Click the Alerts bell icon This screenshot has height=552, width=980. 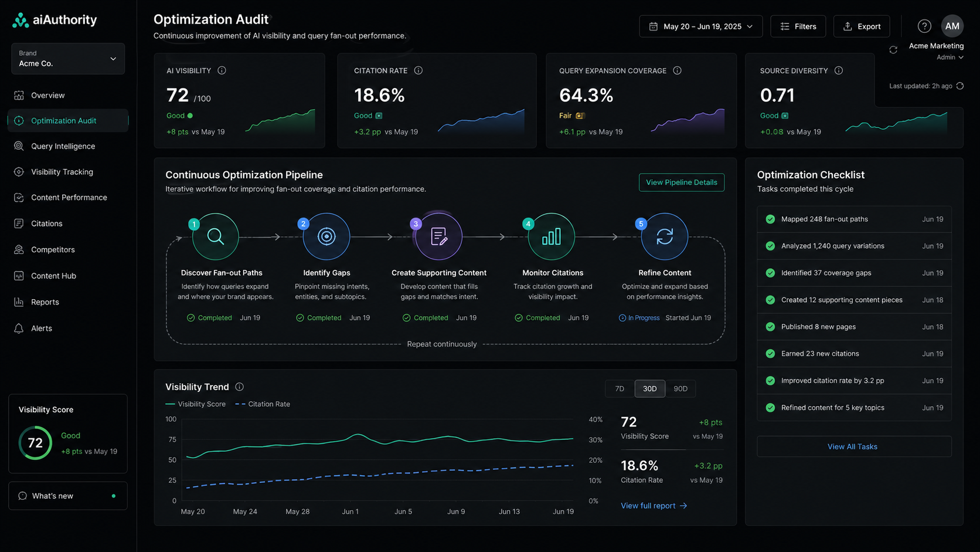tap(19, 329)
